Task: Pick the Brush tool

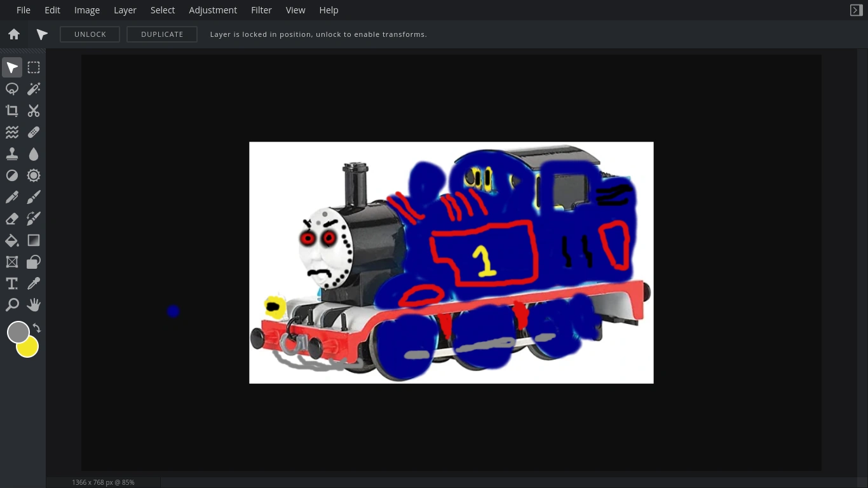Action: point(34,197)
